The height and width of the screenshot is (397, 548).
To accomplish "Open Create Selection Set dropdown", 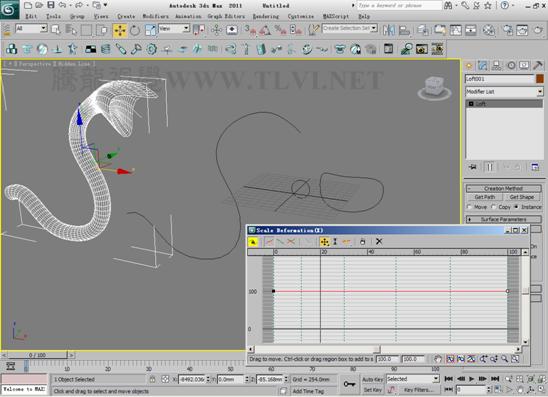I will pos(349,28).
